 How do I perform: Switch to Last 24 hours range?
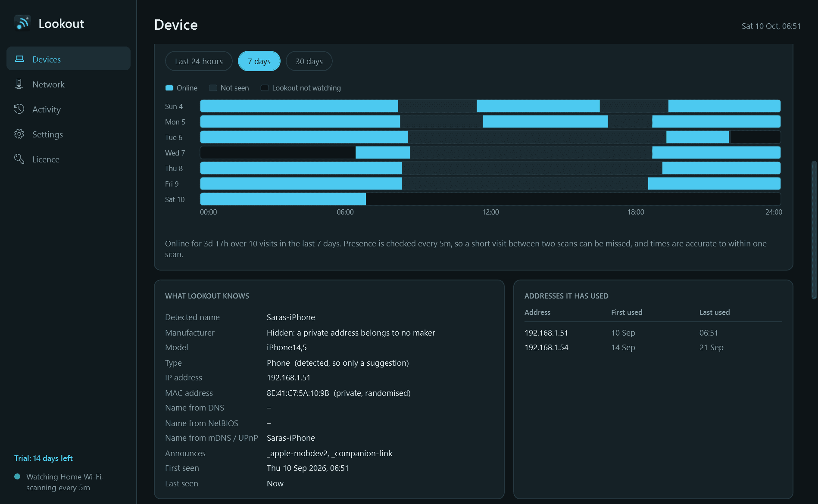pos(199,61)
